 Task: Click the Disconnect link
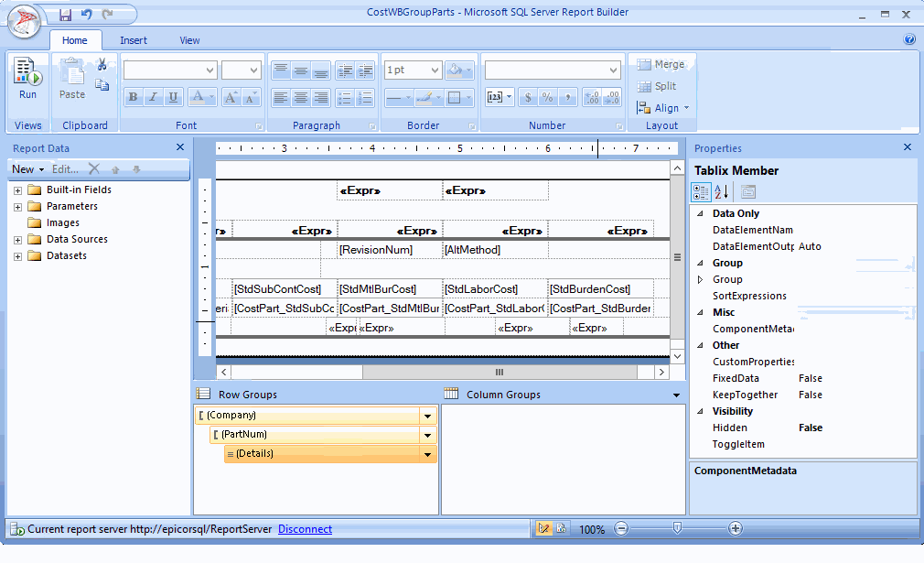tap(305, 529)
